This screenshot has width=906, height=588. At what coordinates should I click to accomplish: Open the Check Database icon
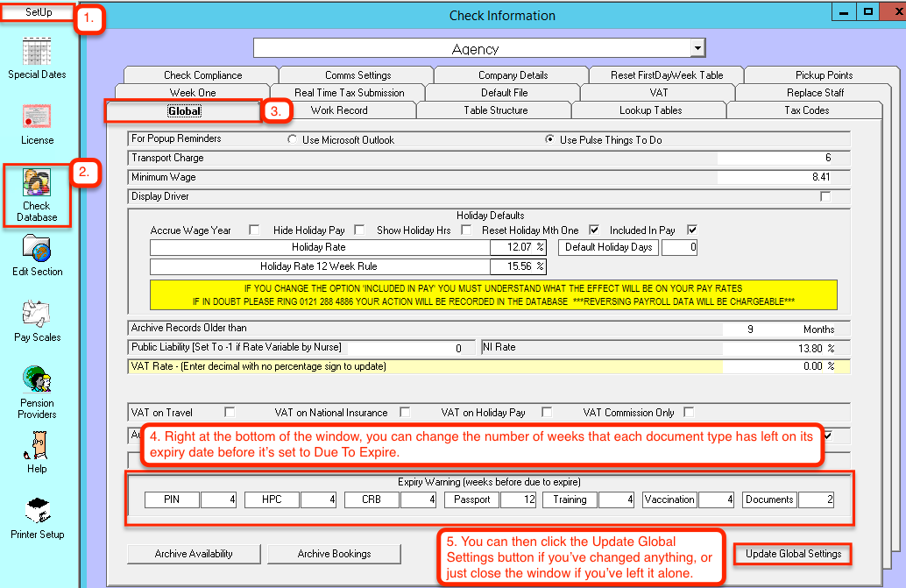[x=37, y=183]
